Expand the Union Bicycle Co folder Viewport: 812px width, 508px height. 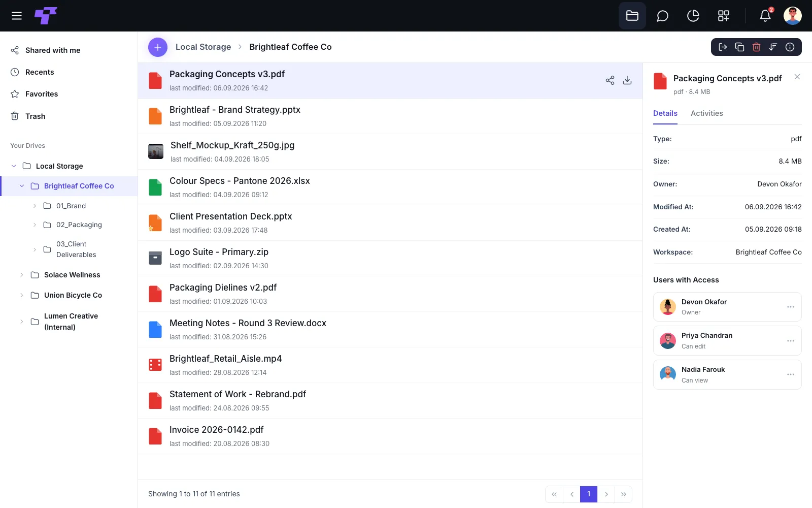tap(22, 295)
